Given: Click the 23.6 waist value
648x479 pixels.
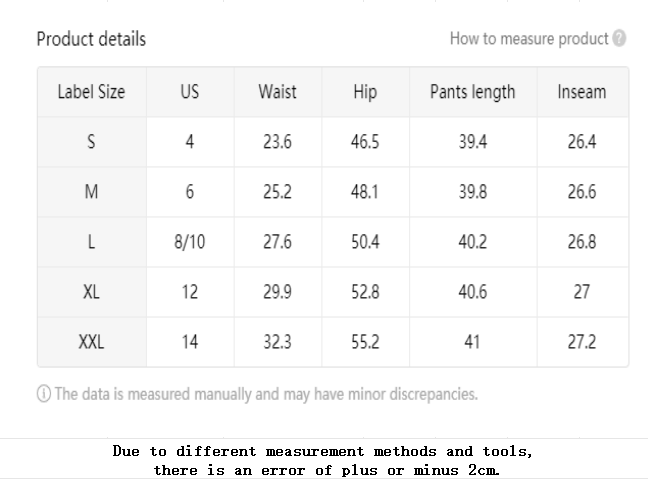Looking at the screenshot, I should pos(277,142).
